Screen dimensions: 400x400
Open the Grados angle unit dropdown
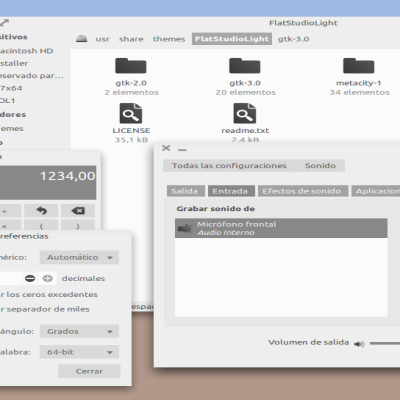(79, 331)
